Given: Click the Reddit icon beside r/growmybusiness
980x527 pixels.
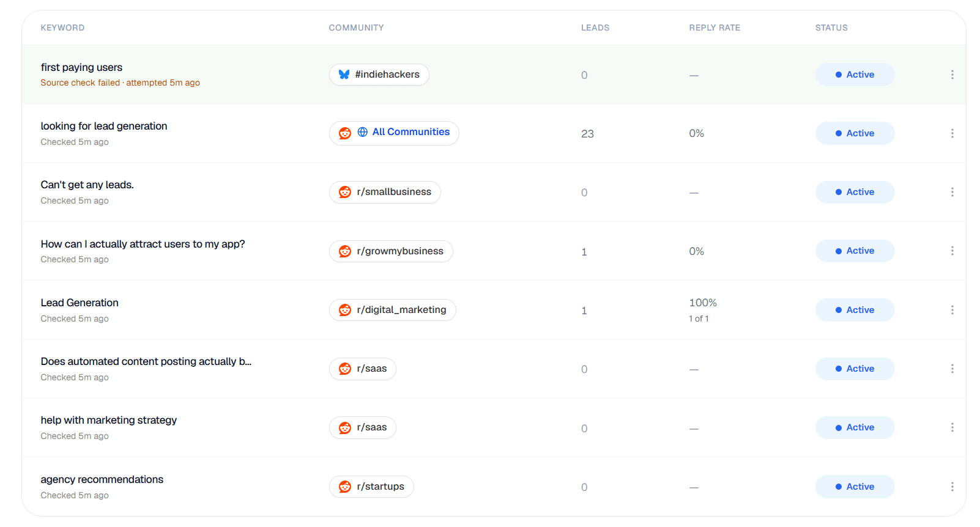Looking at the screenshot, I should [x=345, y=251].
